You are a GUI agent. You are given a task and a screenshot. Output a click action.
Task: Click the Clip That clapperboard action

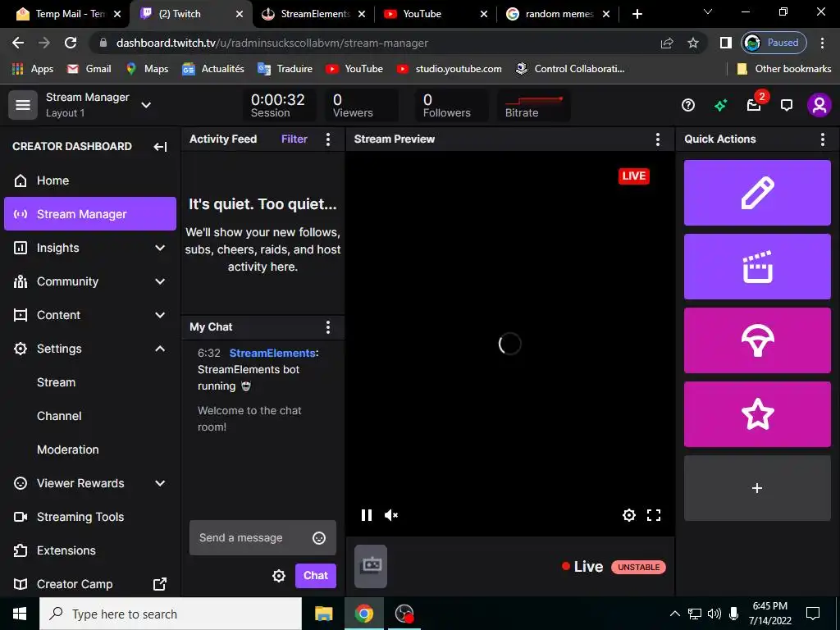click(x=757, y=267)
